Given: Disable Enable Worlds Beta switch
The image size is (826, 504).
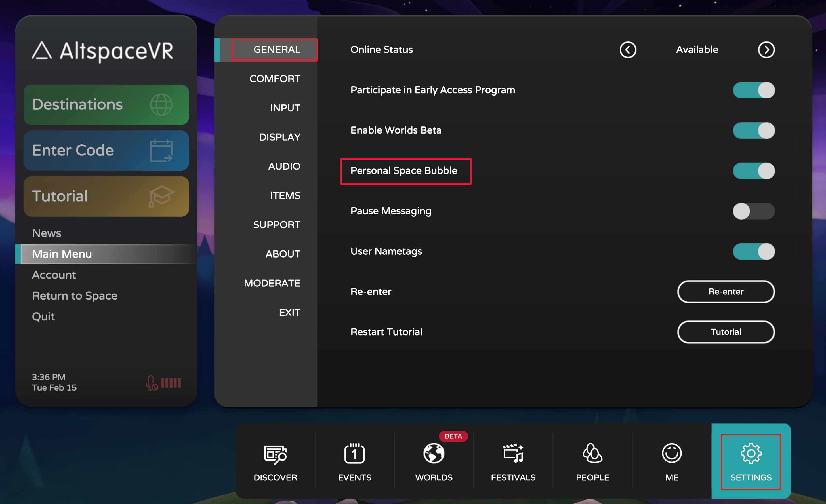Looking at the screenshot, I should click(754, 130).
